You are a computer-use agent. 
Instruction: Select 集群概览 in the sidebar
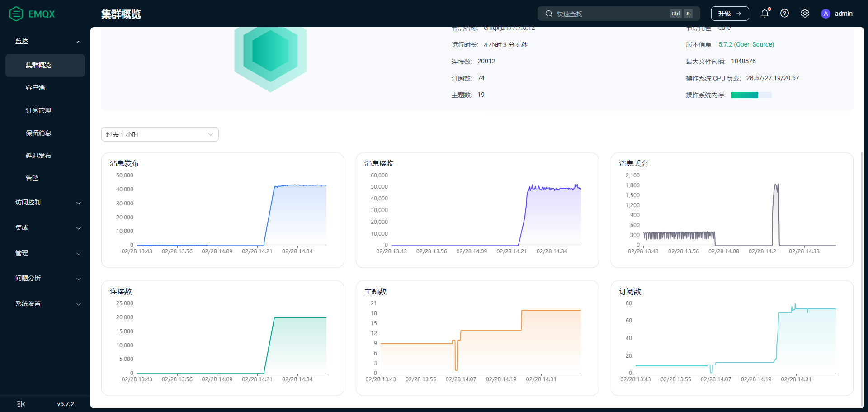pos(45,66)
